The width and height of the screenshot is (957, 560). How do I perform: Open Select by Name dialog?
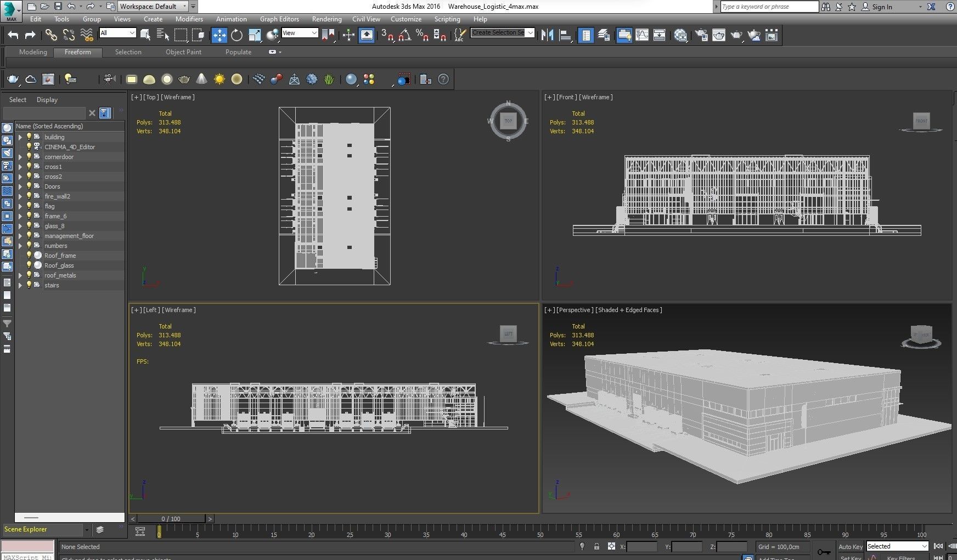(163, 35)
